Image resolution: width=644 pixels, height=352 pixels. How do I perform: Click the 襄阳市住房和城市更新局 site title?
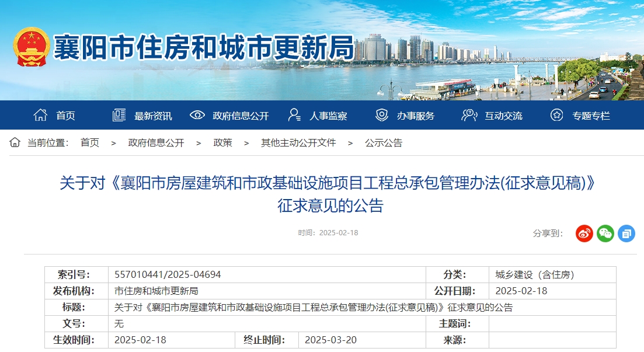[204, 47]
